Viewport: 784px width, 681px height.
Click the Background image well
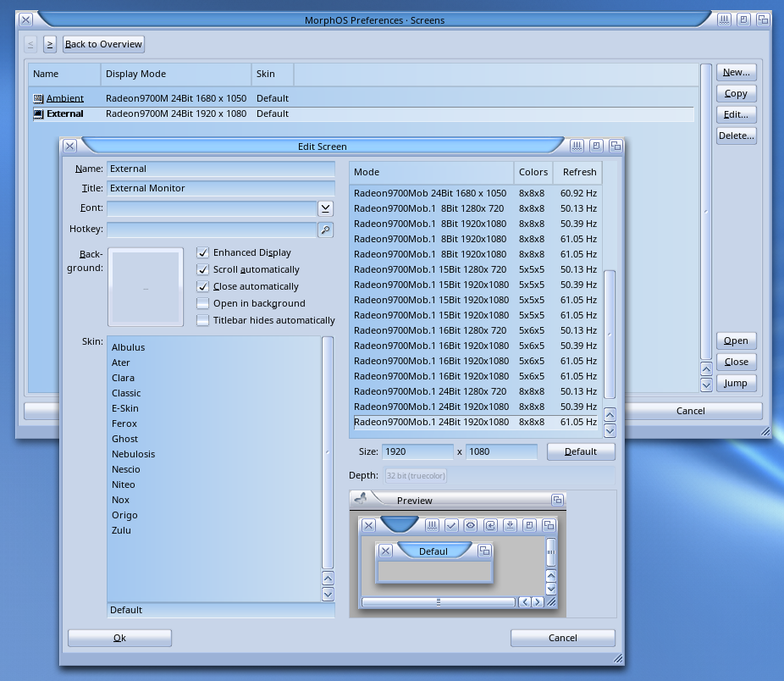click(x=146, y=287)
